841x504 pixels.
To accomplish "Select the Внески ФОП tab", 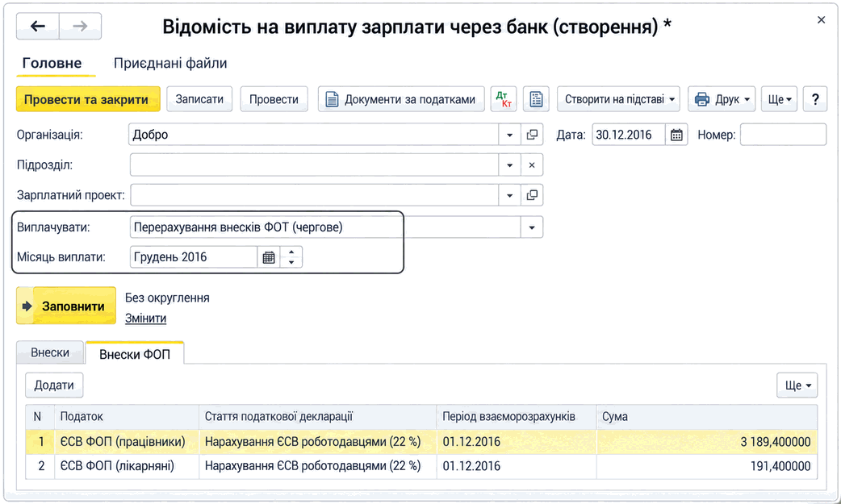I will pos(135,354).
